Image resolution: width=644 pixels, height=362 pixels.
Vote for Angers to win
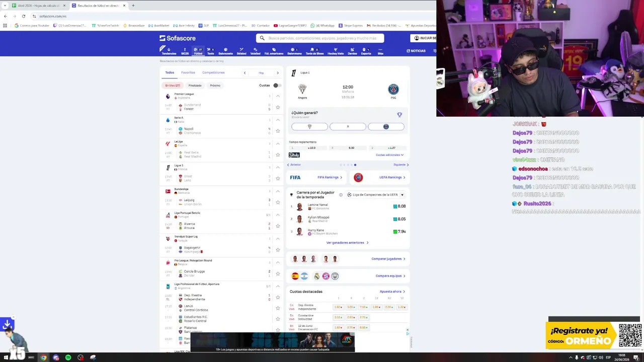(x=309, y=127)
